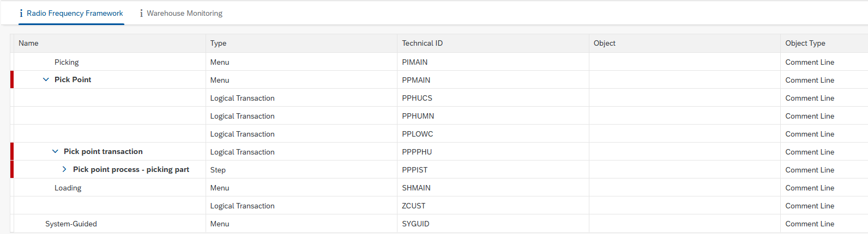Viewport: 868px width, 234px height.
Task: Select the PPHUCS technical ID cell
Action: tap(493, 98)
